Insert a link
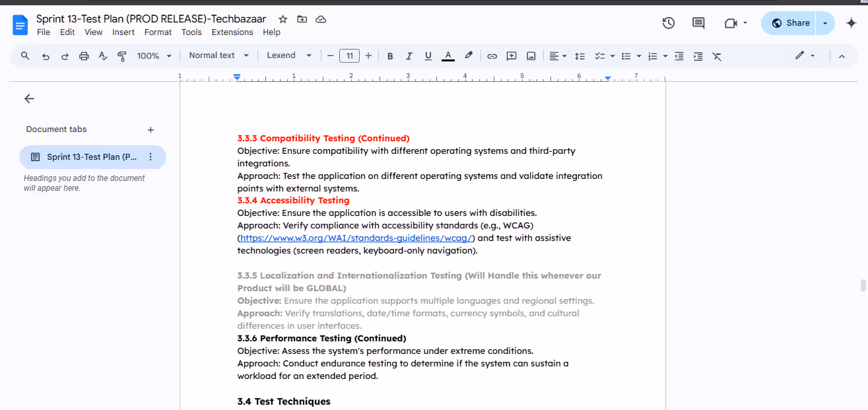This screenshot has width=868, height=410. (492, 56)
